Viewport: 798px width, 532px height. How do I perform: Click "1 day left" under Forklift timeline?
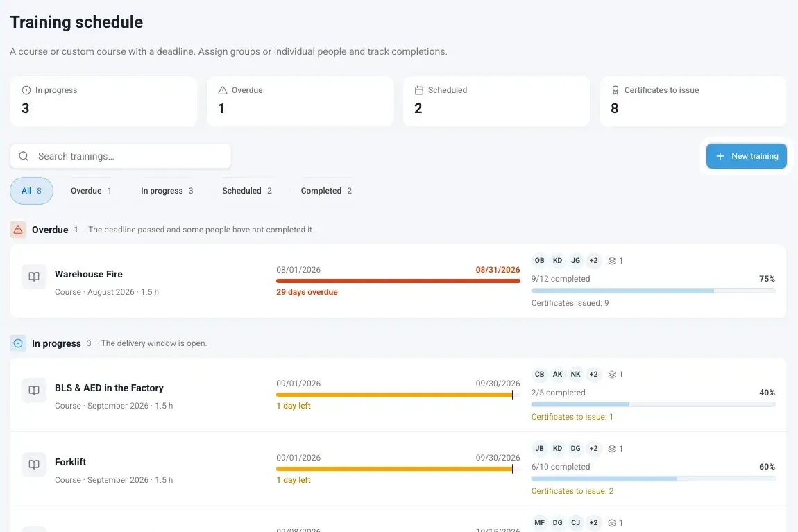(293, 480)
